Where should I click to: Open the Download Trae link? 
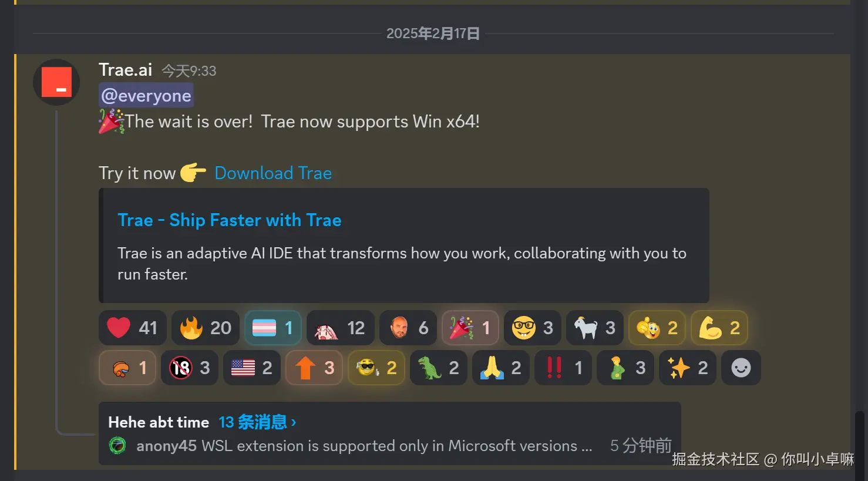click(273, 173)
